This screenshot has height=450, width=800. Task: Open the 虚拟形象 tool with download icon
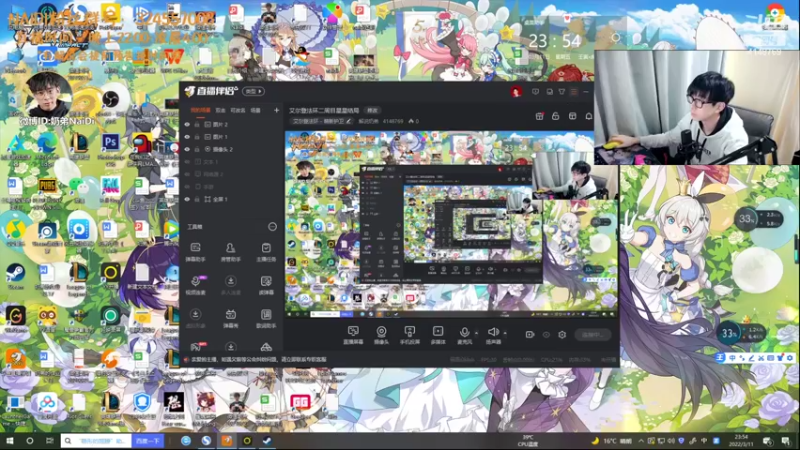[x=195, y=318]
